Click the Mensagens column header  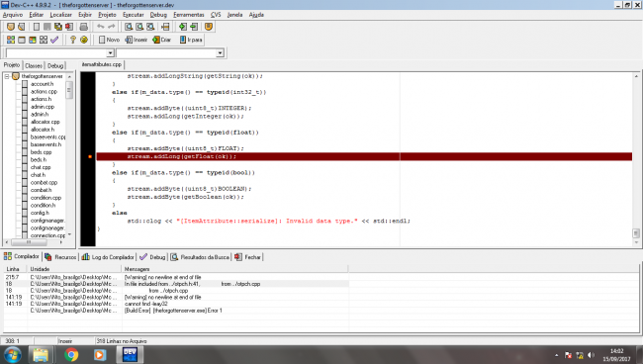235,269
